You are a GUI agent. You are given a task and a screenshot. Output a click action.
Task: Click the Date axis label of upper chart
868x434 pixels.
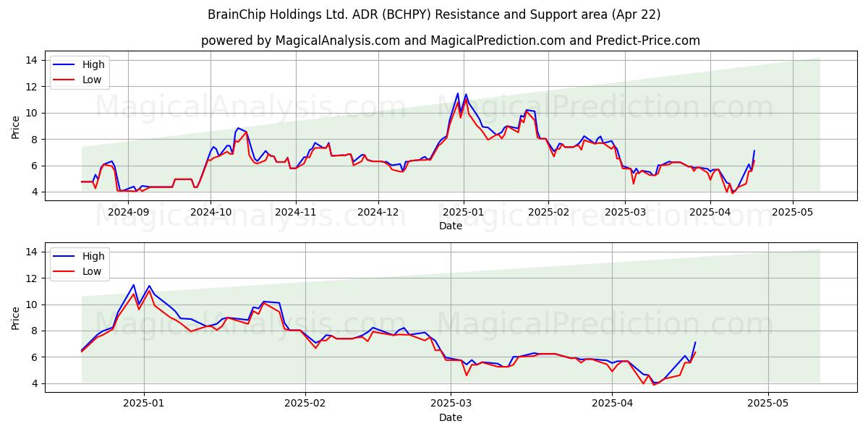[x=451, y=226]
